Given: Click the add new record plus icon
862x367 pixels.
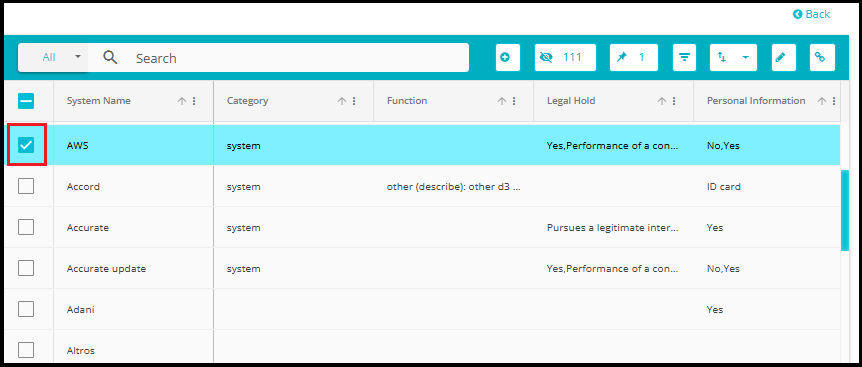Looking at the screenshot, I should [507, 58].
